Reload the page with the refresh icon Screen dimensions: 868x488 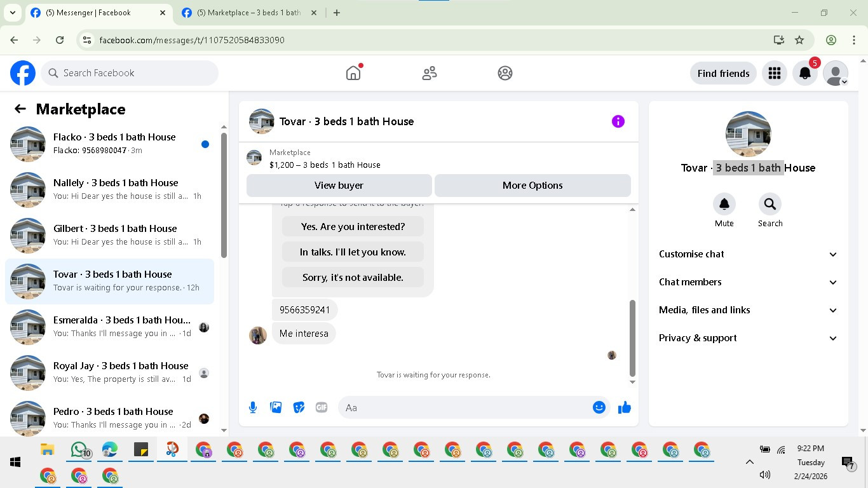pos(60,40)
